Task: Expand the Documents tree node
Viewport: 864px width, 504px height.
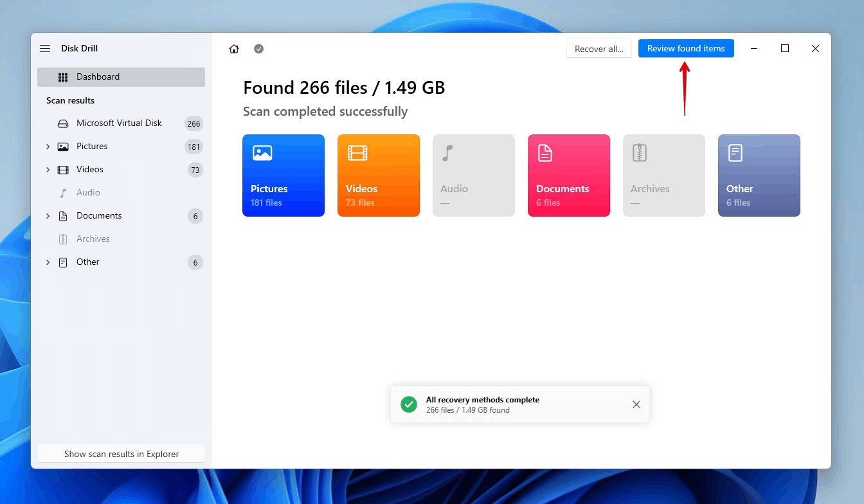Action: (48, 216)
